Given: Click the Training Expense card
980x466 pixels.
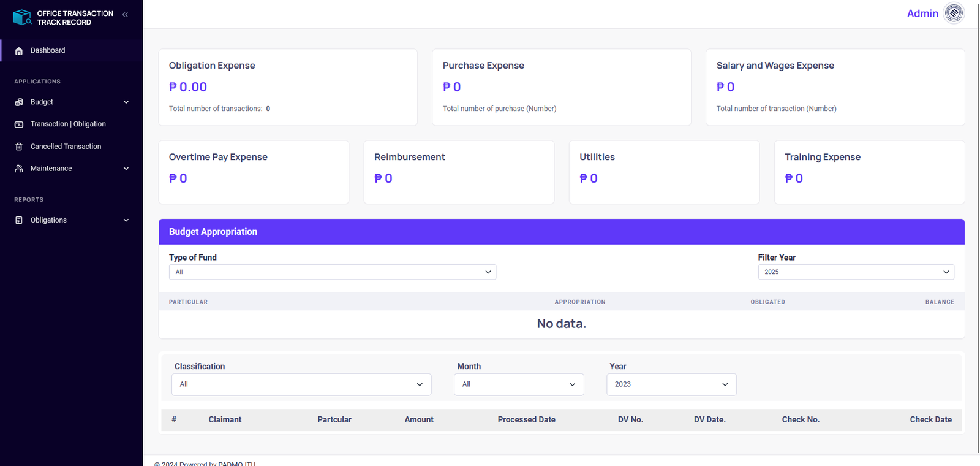Looking at the screenshot, I should 869,172.
